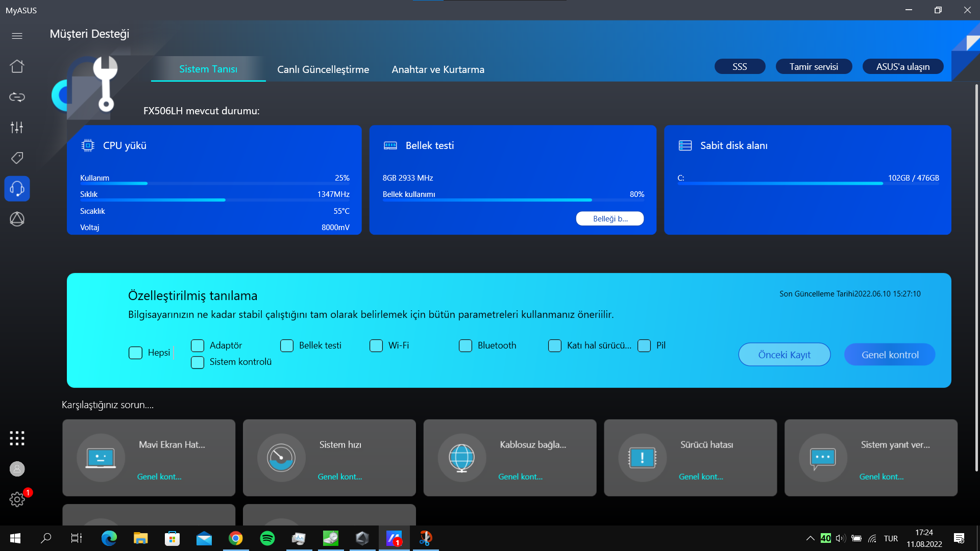The width and height of the screenshot is (980, 551).
Task: Click the Customer Support headset icon
Action: (x=17, y=189)
